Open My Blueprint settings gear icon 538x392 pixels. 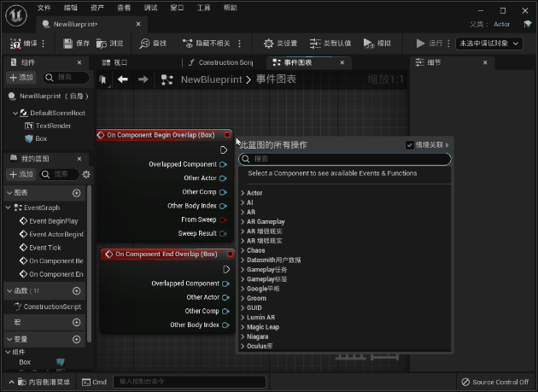[x=86, y=174]
